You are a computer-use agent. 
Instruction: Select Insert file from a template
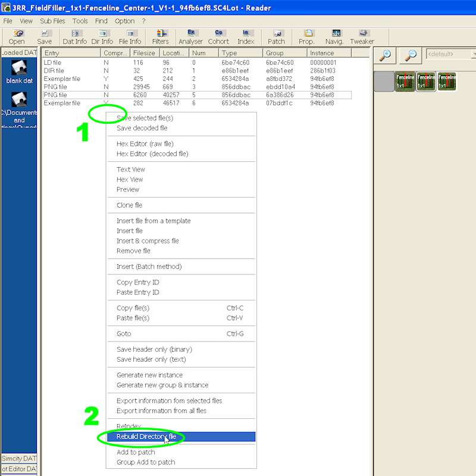pos(181,221)
